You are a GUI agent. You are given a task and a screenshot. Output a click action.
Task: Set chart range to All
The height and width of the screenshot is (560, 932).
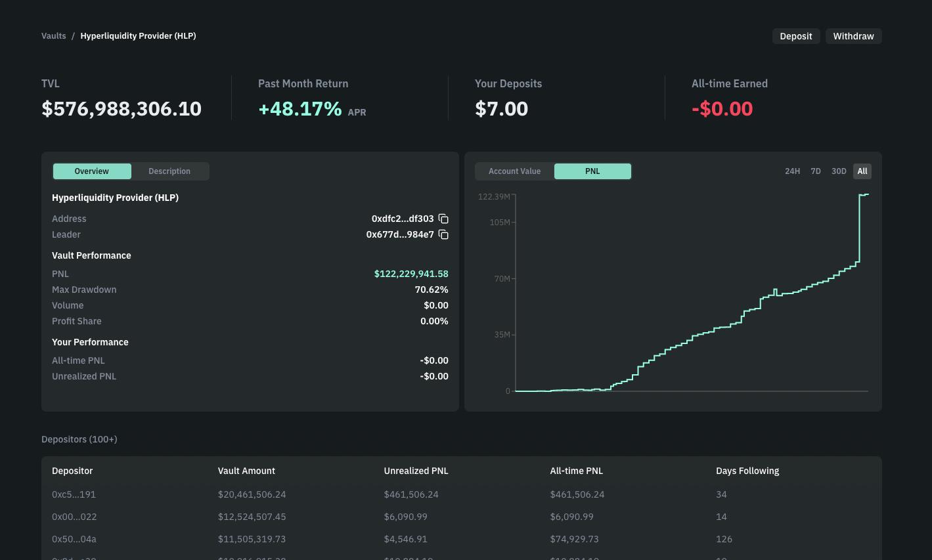(x=862, y=171)
